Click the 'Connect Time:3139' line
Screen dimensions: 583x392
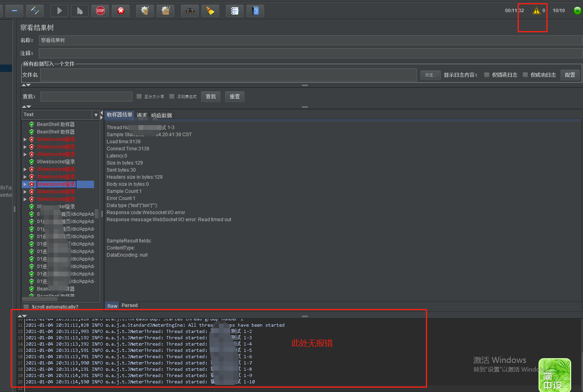coord(128,149)
